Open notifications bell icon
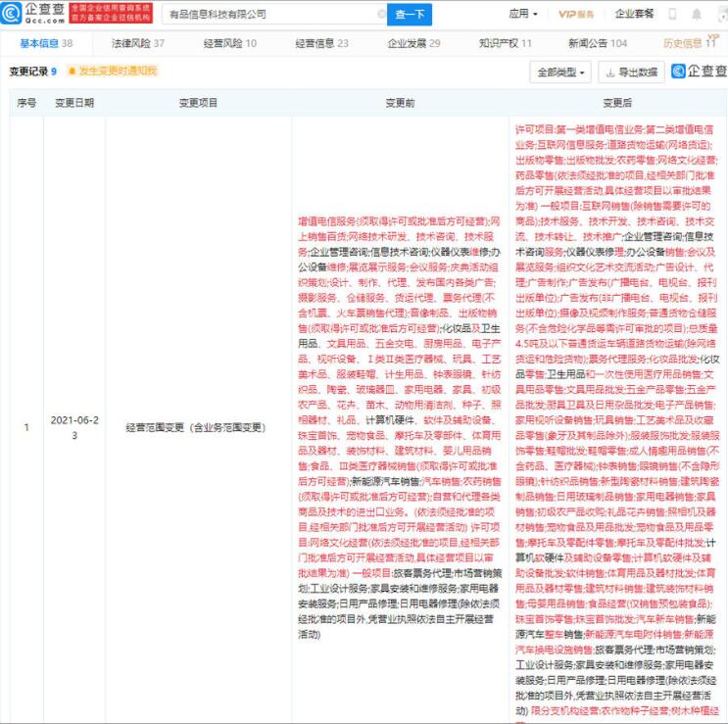Screen dimensions: 728x724 [x=697, y=15]
